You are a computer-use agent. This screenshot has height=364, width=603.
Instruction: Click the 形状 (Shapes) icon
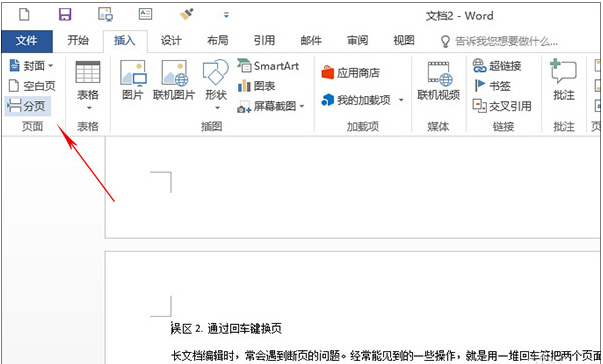tap(215, 72)
